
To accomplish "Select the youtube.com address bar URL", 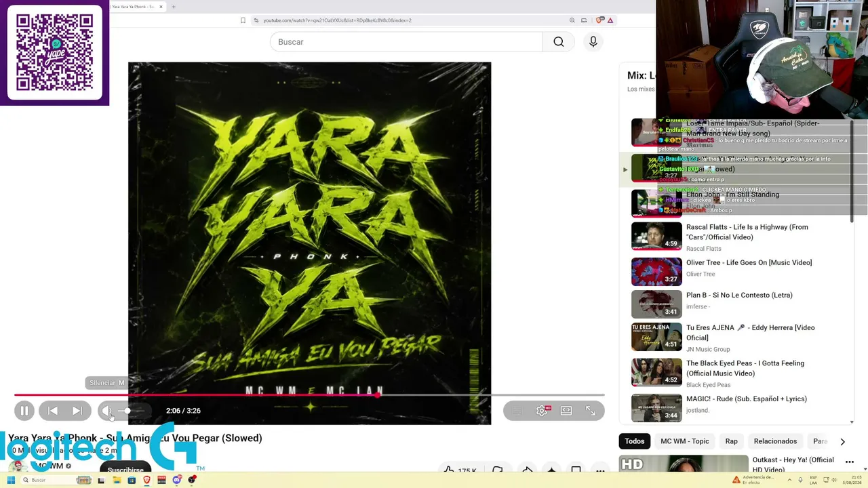I will click(337, 20).
